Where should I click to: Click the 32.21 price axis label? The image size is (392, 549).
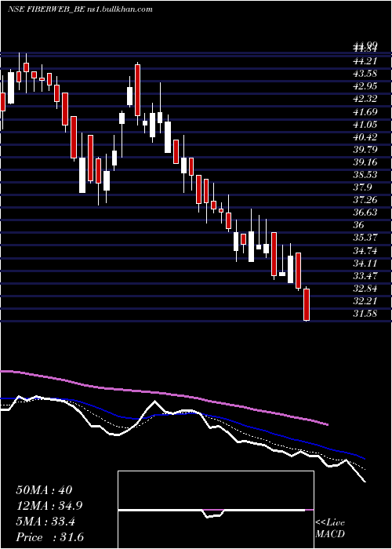[365, 301]
